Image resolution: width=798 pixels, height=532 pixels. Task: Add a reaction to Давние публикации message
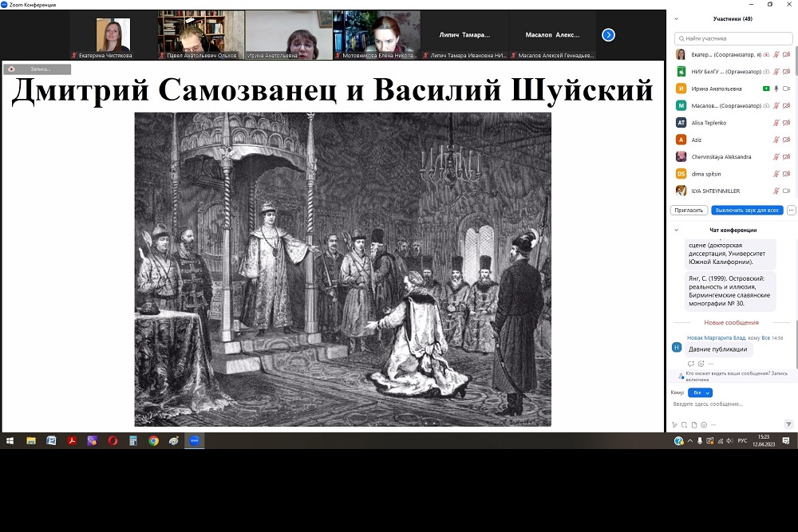point(701,364)
